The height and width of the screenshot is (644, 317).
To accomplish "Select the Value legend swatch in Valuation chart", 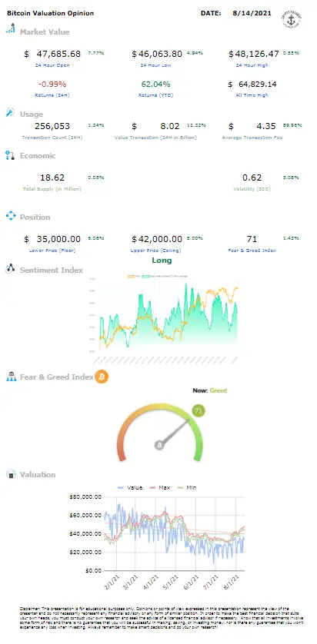I will point(122,487).
